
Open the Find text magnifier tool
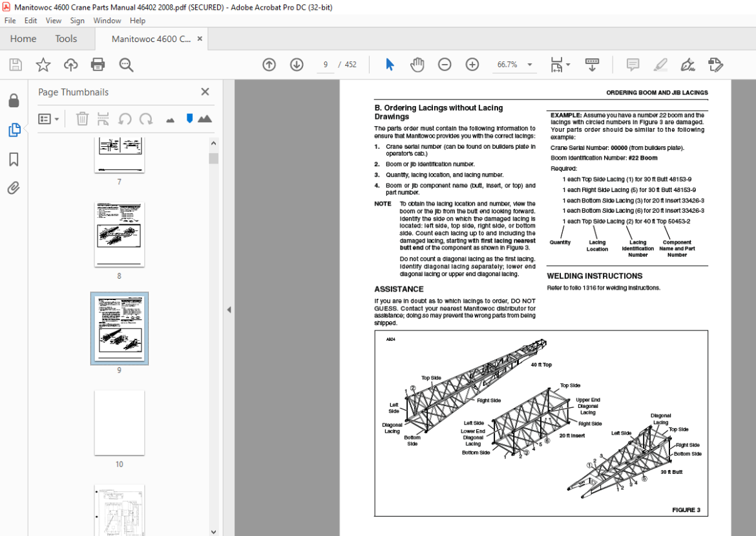126,65
